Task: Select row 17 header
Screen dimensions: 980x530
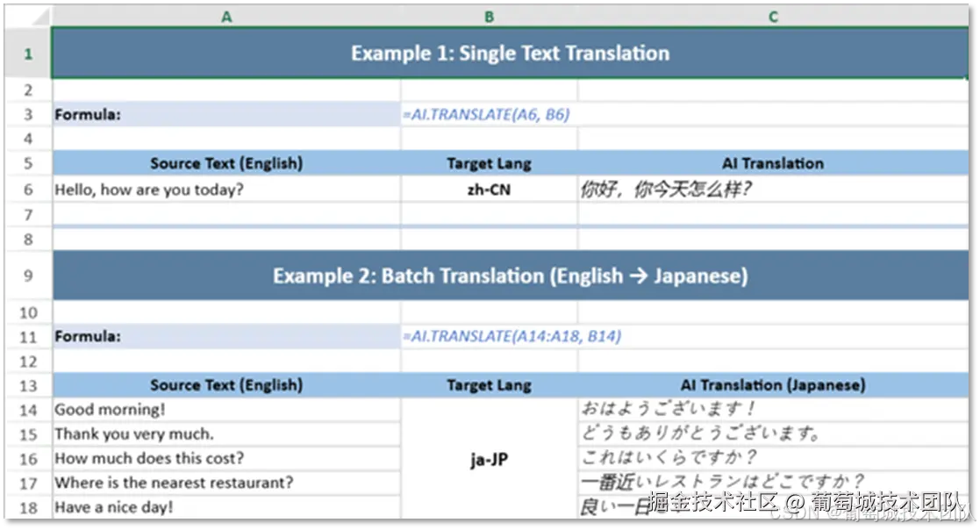Action: tap(28, 483)
